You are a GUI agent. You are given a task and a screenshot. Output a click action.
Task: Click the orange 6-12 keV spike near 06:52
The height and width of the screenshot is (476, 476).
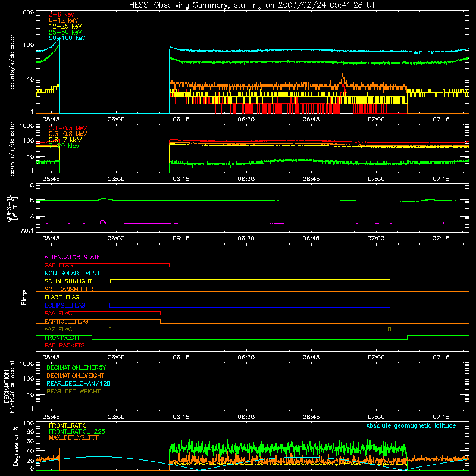(343, 78)
